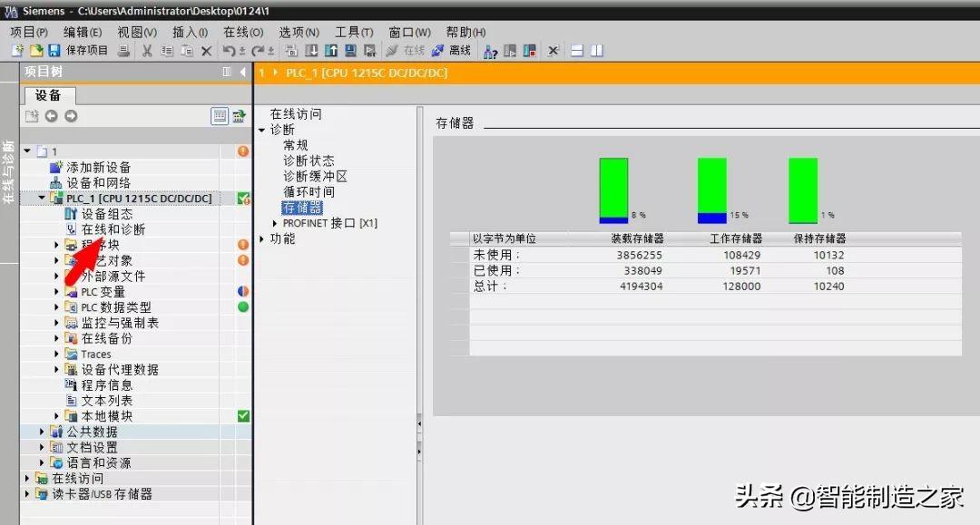This screenshot has width=980, height=525.
Task: Expand 公共数据 in the project tree
Action: tap(42, 432)
